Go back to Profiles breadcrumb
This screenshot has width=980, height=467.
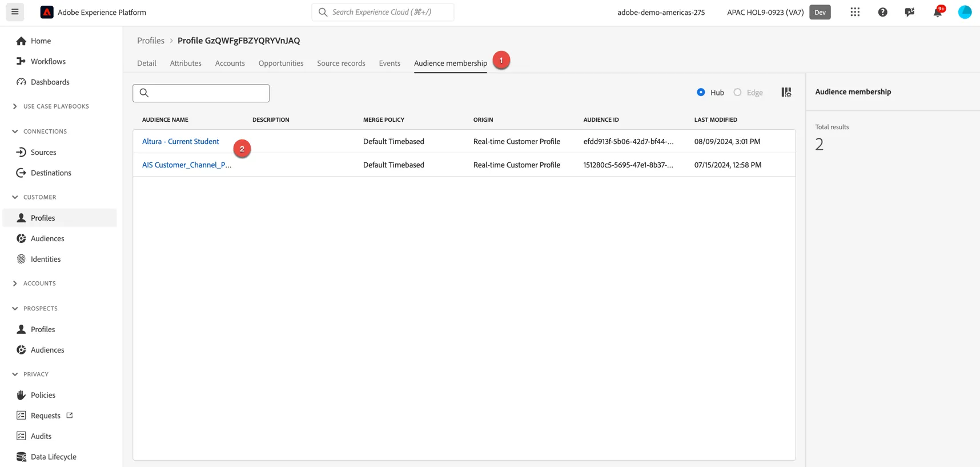(x=151, y=41)
